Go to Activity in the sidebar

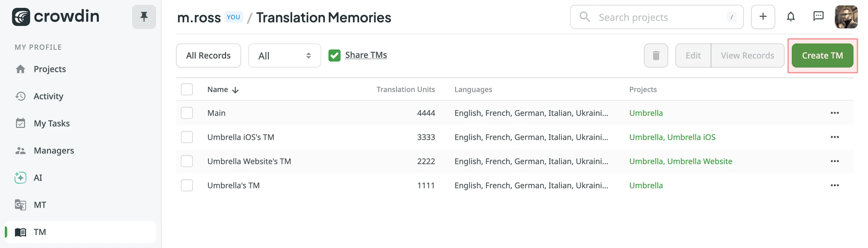coord(48,96)
